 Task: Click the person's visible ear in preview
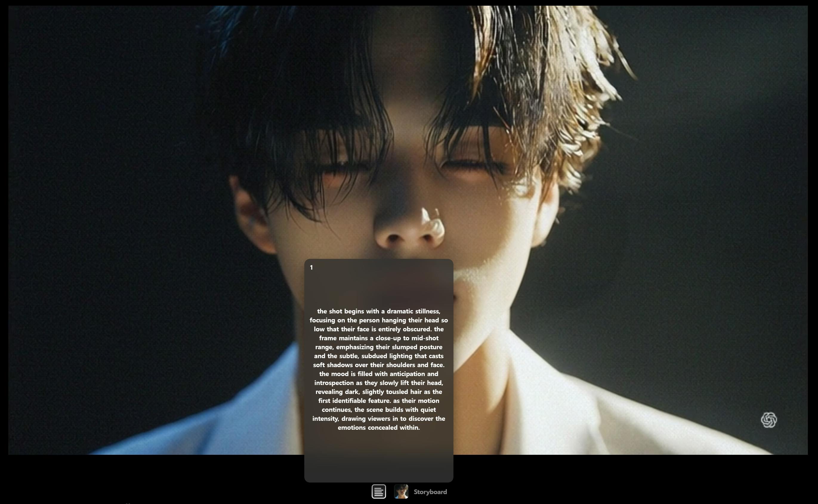(253, 217)
